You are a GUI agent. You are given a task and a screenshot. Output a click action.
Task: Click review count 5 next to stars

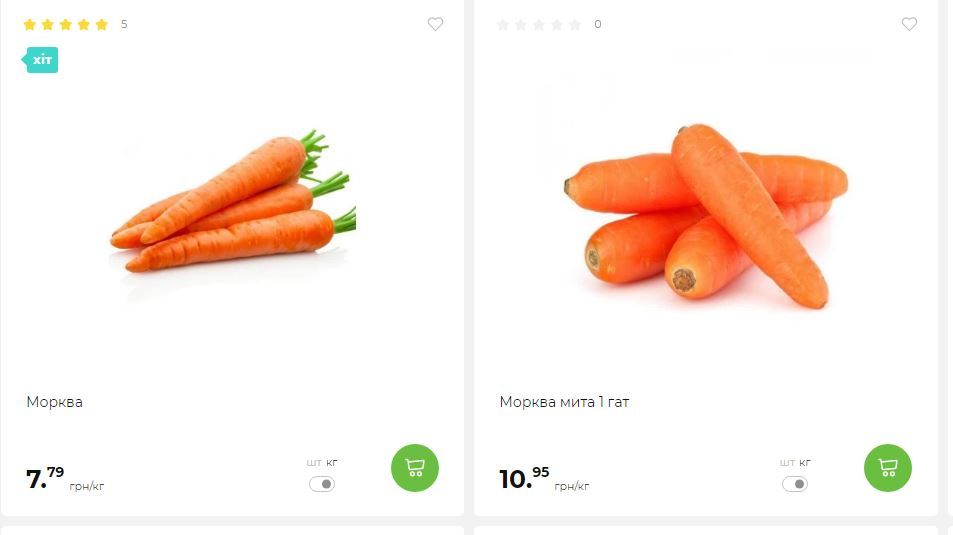coord(124,24)
